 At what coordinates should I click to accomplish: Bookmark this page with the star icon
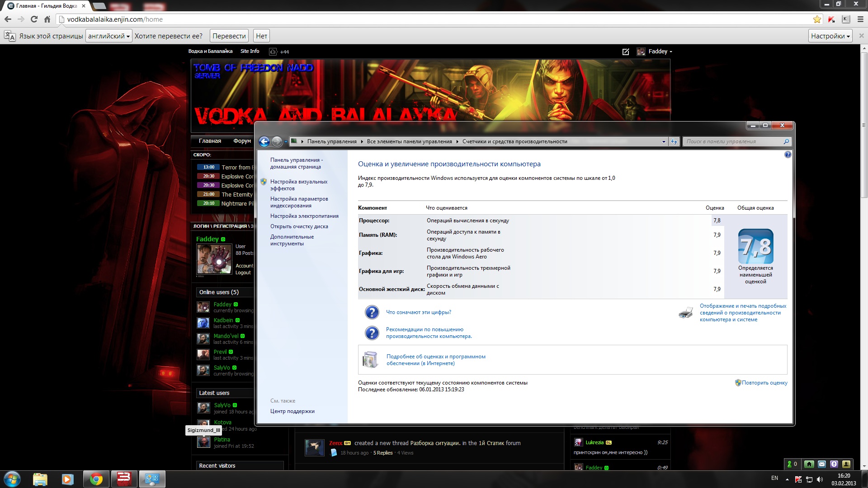(x=817, y=19)
